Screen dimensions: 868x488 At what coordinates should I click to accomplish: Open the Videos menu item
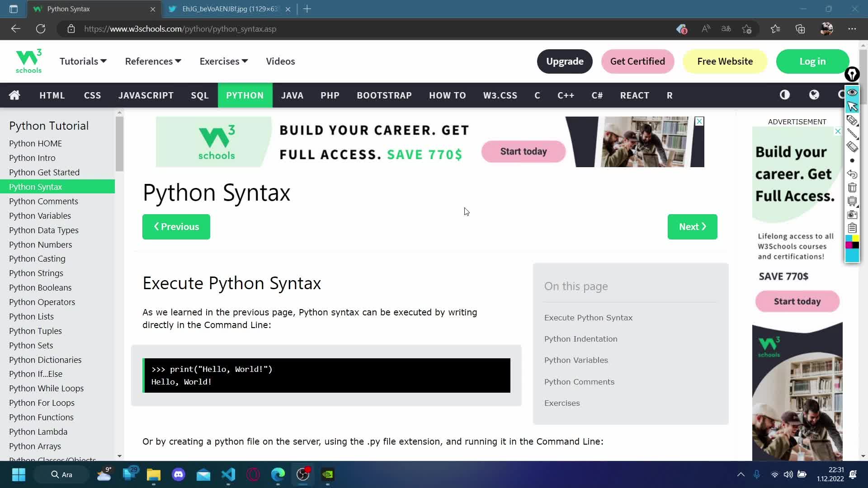pyautogui.click(x=280, y=61)
